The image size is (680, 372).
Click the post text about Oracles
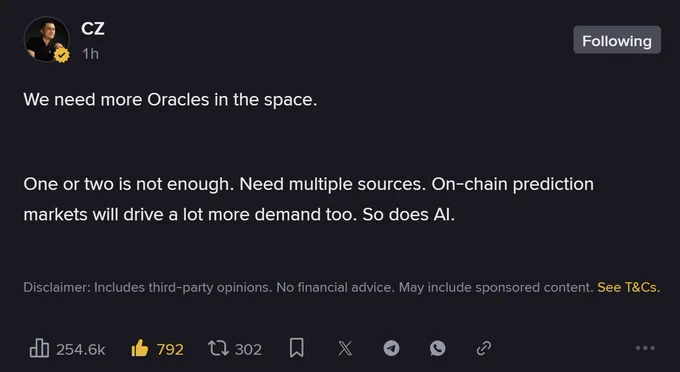[x=170, y=100]
